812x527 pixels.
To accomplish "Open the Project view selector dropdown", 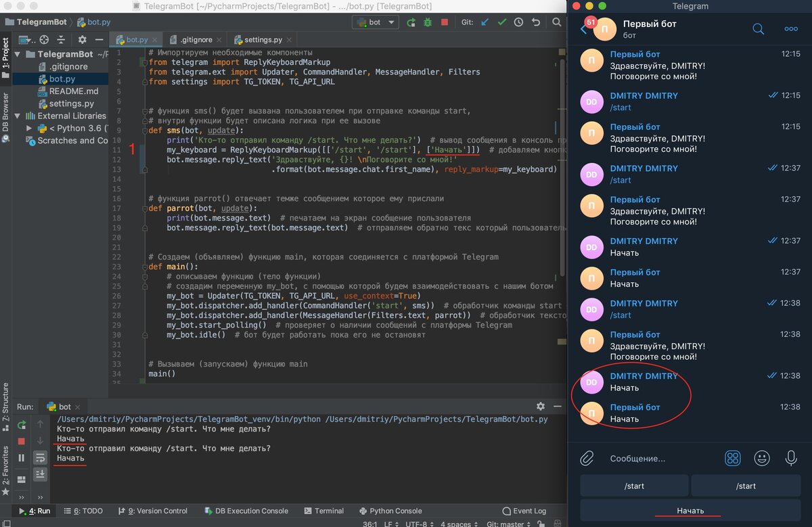I will pyautogui.click(x=27, y=40).
